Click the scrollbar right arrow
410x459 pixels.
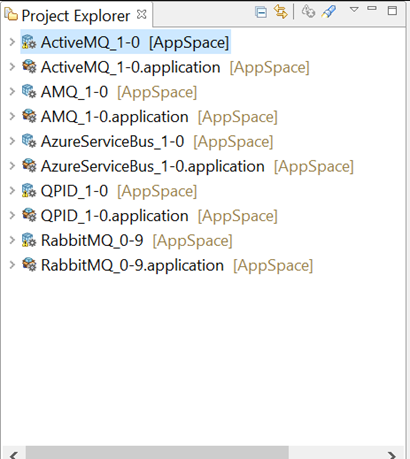pos(392,455)
